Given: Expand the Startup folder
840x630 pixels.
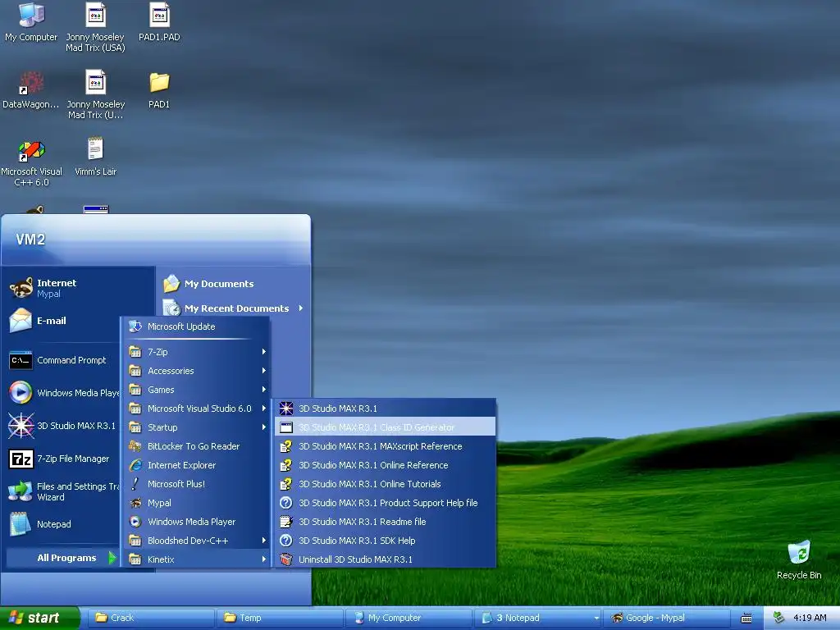Looking at the screenshot, I should [196, 427].
